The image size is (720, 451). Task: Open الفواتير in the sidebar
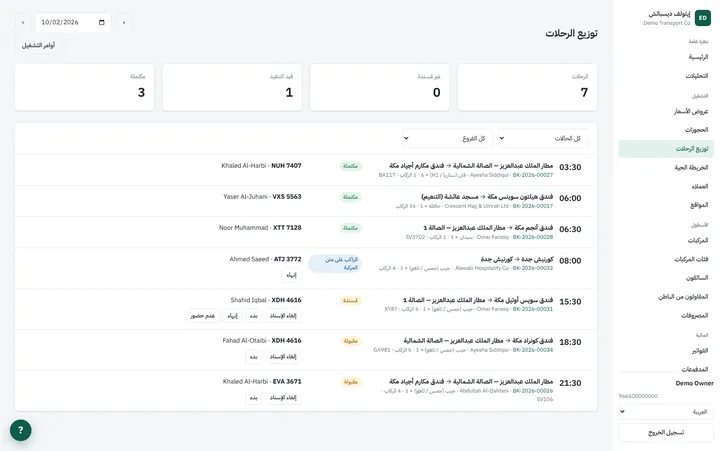(x=666, y=351)
